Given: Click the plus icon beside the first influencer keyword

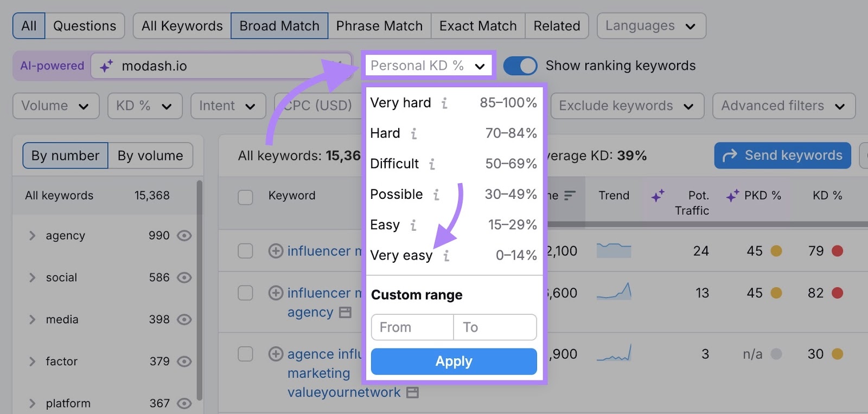Looking at the screenshot, I should (x=276, y=251).
